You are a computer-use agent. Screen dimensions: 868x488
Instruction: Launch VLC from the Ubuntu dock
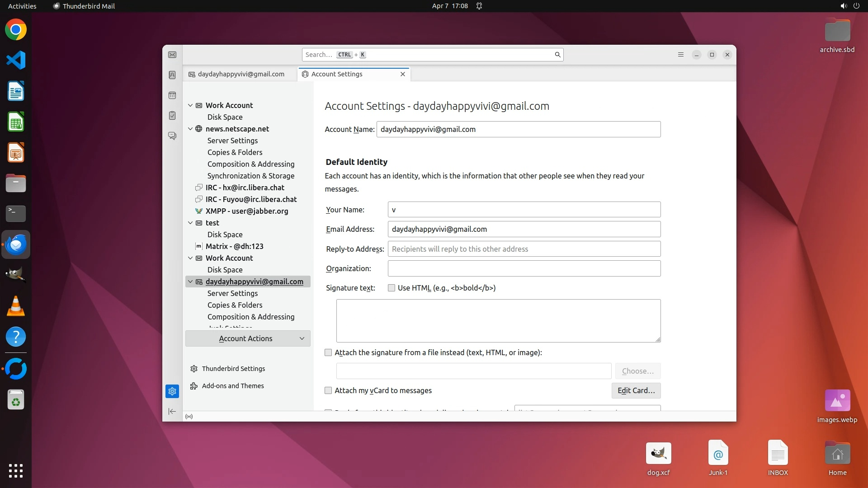(x=16, y=306)
